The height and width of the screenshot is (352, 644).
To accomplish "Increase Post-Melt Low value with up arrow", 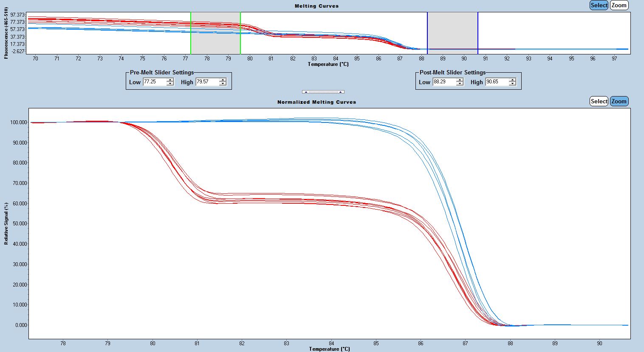I will 460,80.
